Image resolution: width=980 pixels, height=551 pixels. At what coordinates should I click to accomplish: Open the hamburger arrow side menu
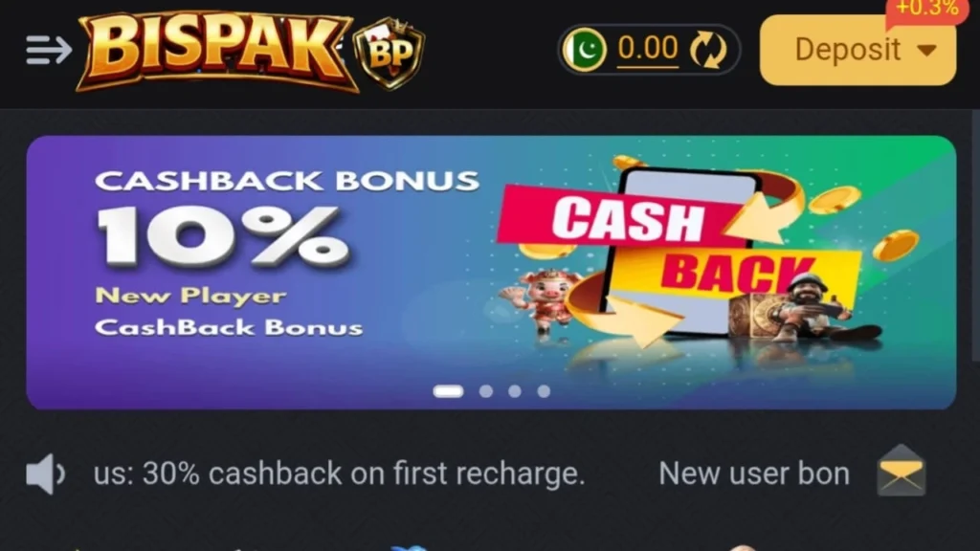click(x=49, y=50)
